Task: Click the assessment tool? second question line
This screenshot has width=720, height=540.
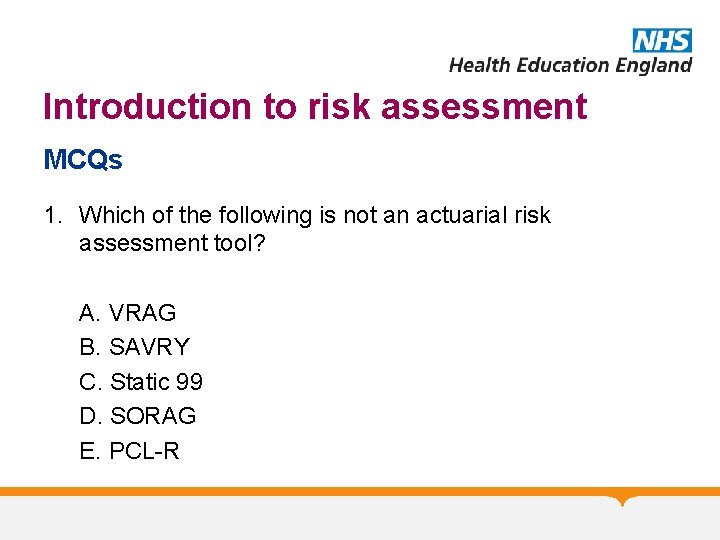Action: click(172, 243)
